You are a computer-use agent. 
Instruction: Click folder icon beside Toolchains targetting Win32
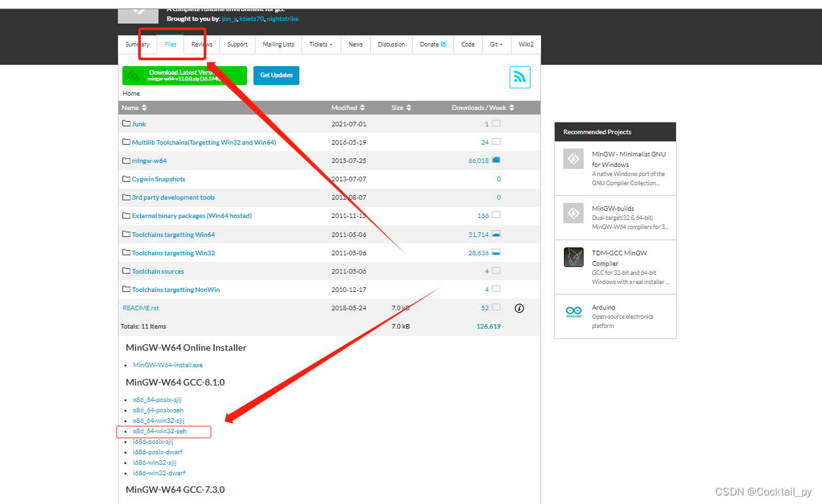[126, 252]
